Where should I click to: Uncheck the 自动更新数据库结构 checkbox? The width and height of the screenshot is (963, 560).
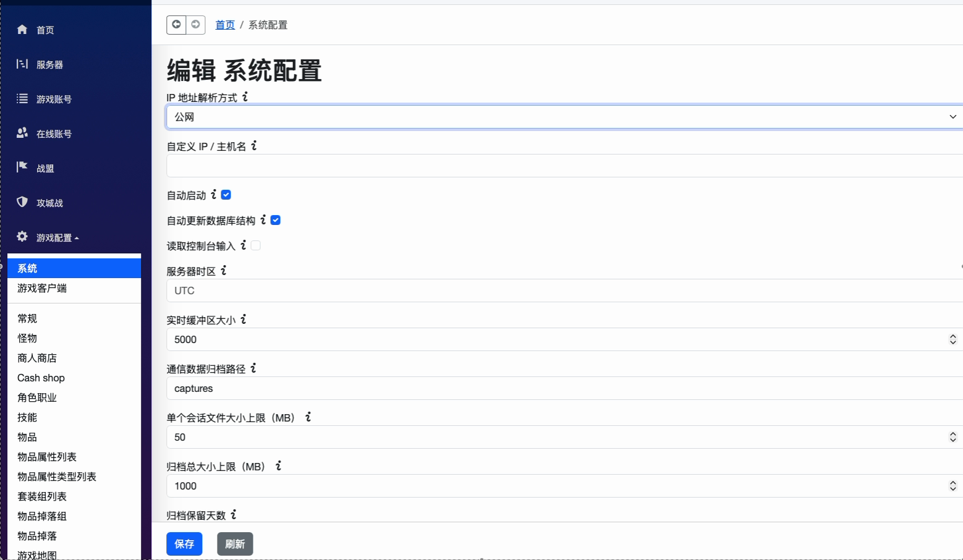pos(276,220)
